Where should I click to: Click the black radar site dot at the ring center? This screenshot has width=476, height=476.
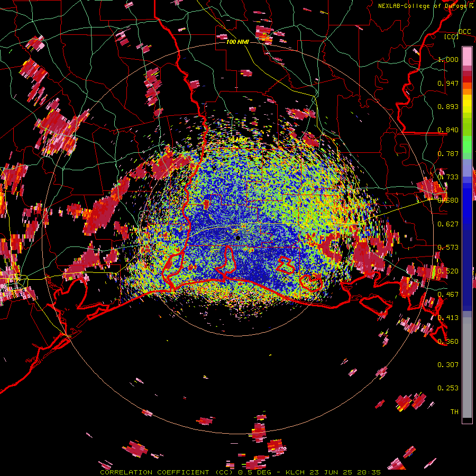coord(238,239)
